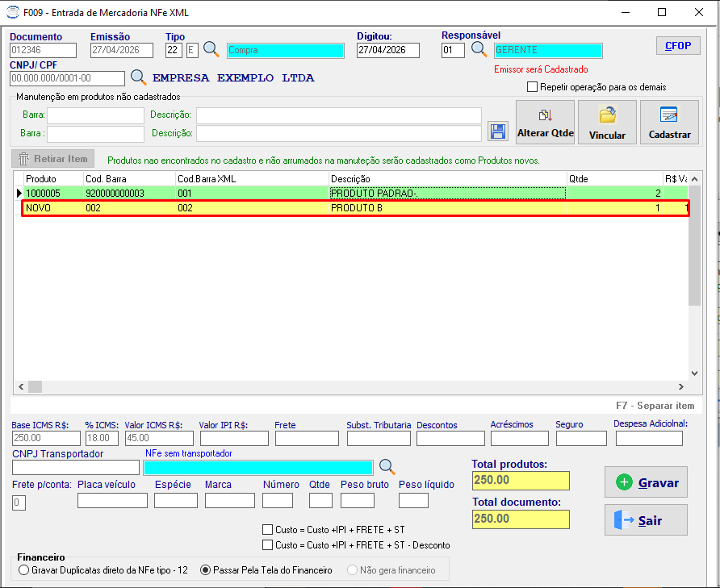The height and width of the screenshot is (588, 720).
Task: Click the grid's horizontal scrollbar right arrow
Action: click(681, 387)
